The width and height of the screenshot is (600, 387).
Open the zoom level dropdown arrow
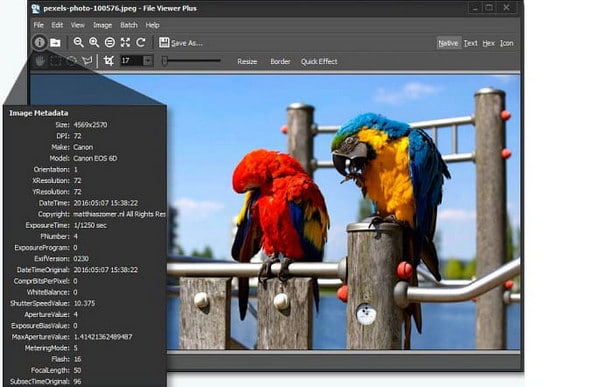click(148, 61)
